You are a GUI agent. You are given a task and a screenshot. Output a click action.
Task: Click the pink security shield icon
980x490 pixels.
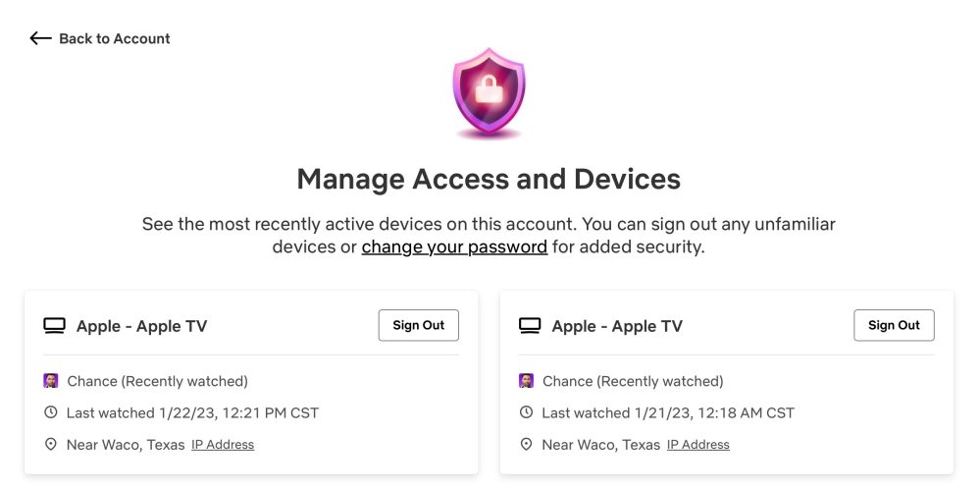(x=489, y=91)
